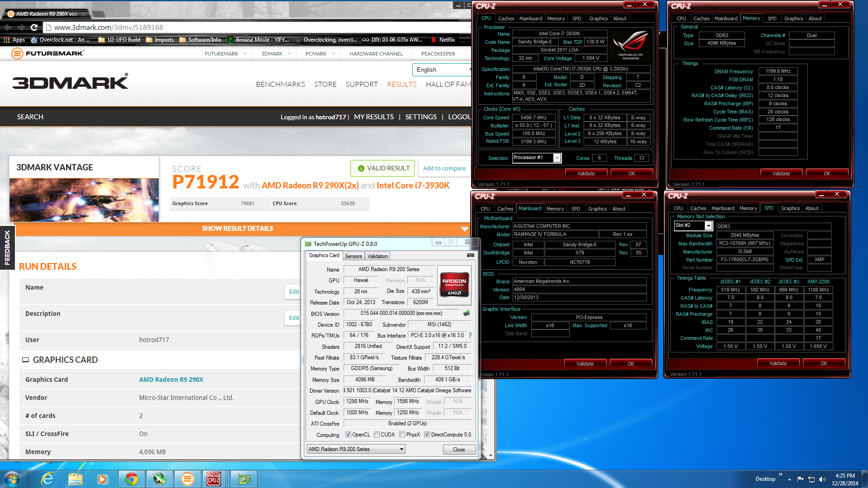Open the Windows Start menu
Image resolution: width=868 pixels, height=488 pixels.
click(12, 479)
